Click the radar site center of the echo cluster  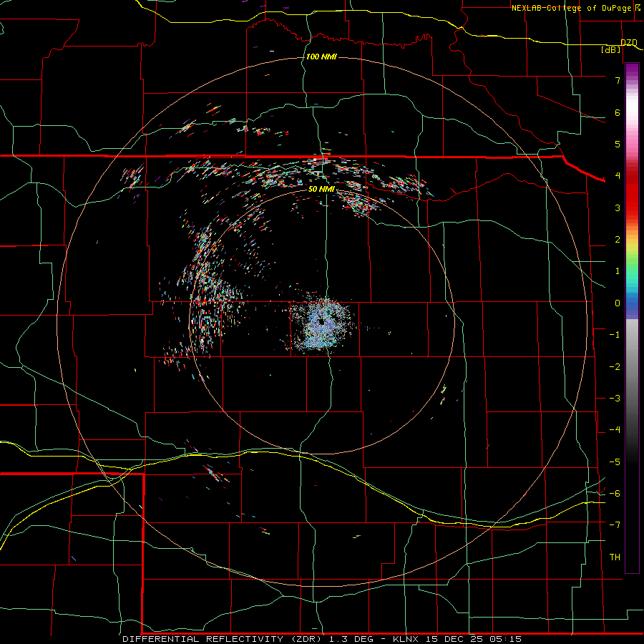[321, 323]
